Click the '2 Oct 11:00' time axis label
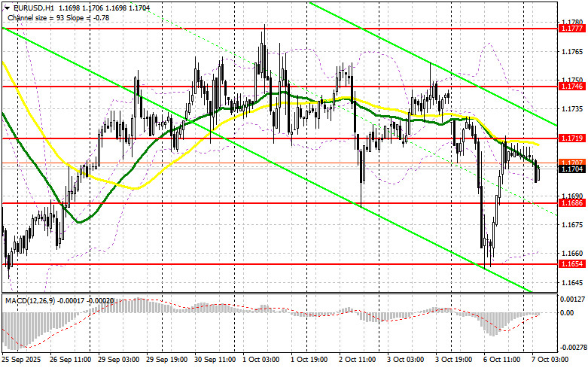Image resolution: width=588 pixels, height=368 pixels. [x=358, y=360]
